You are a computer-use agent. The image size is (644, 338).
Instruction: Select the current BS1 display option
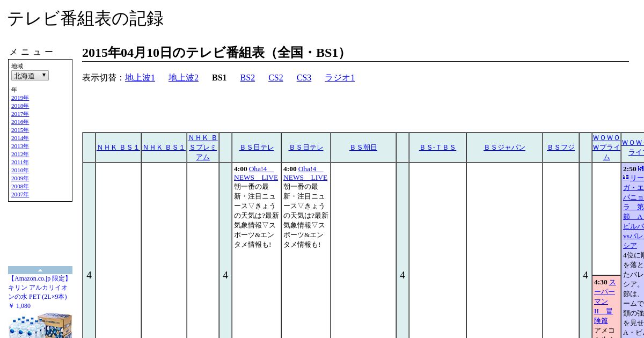[219, 78]
